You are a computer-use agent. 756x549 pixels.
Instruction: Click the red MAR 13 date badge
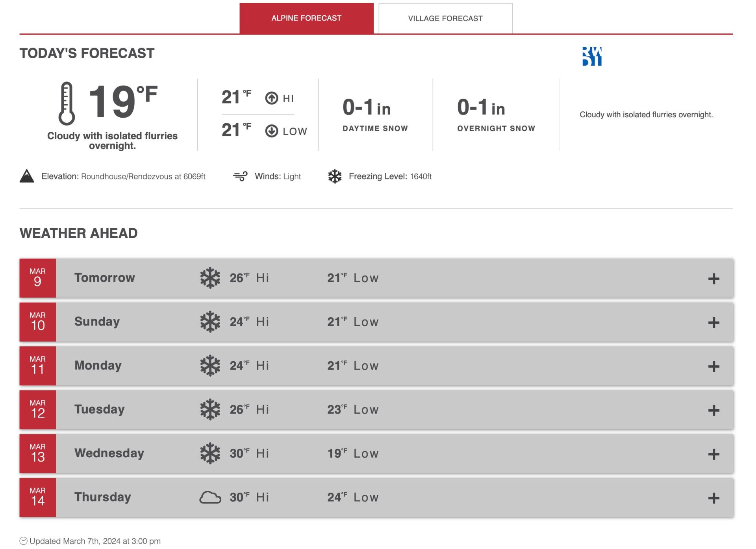pyautogui.click(x=38, y=453)
